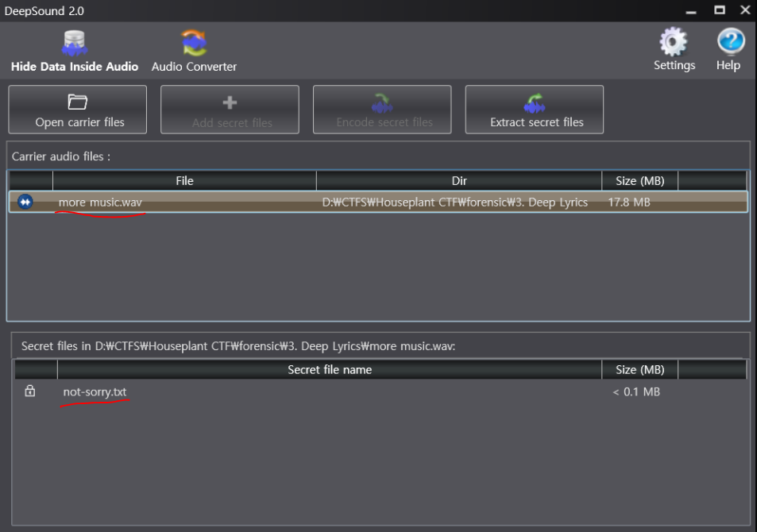Click carrier list Size (MB) column header
The height and width of the screenshot is (532, 757).
(x=640, y=180)
